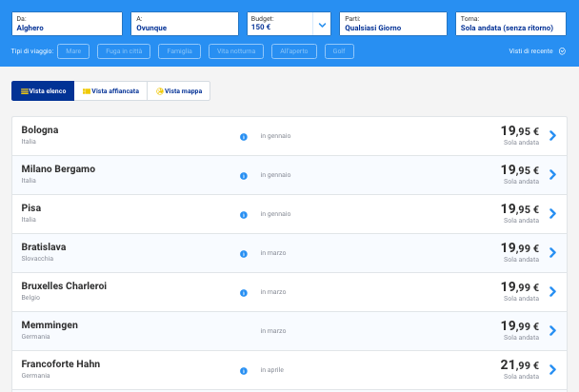Click info icon in Bologna row
Viewport: 579px width, 392px height.
[x=244, y=136]
